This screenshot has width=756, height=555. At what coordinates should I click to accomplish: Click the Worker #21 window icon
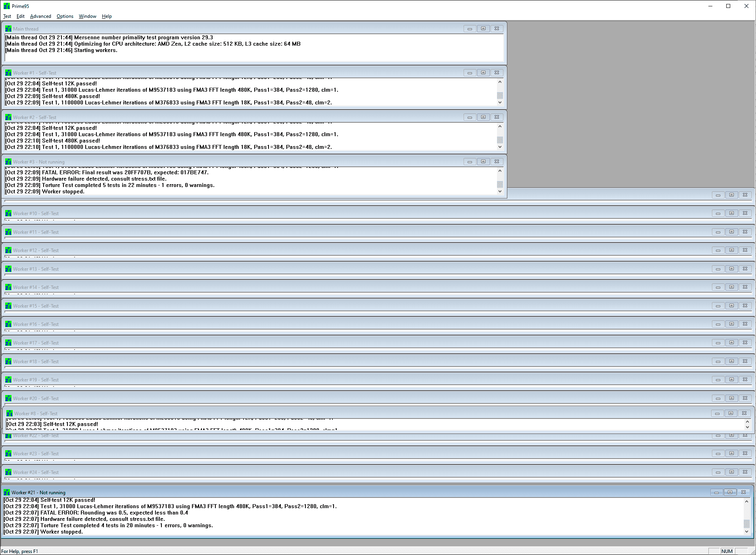[x=7, y=492]
